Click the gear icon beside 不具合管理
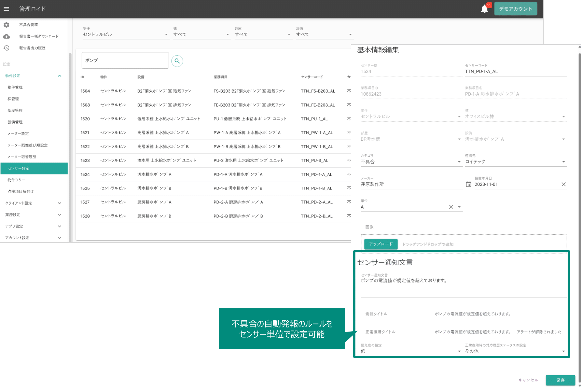 click(6, 25)
